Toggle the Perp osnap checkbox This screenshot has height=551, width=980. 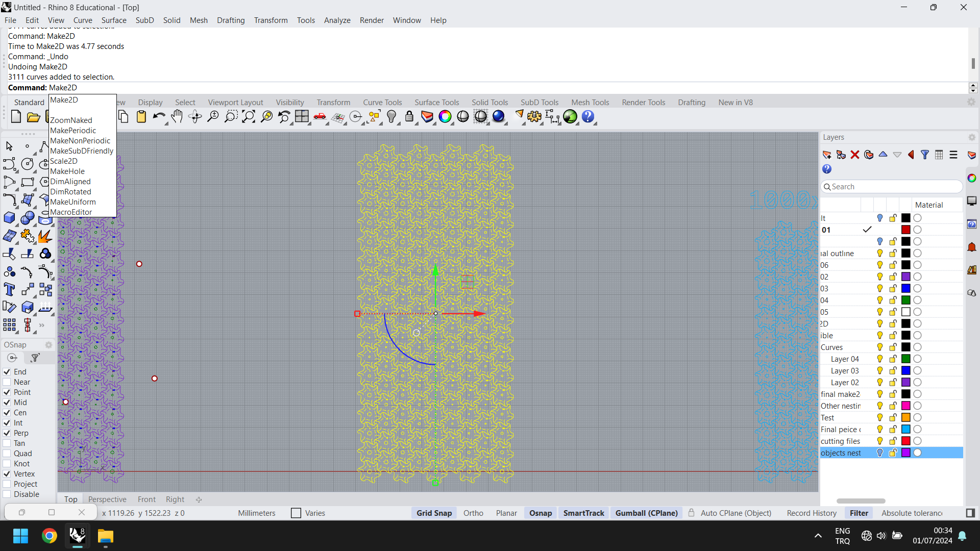pyautogui.click(x=7, y=433)
